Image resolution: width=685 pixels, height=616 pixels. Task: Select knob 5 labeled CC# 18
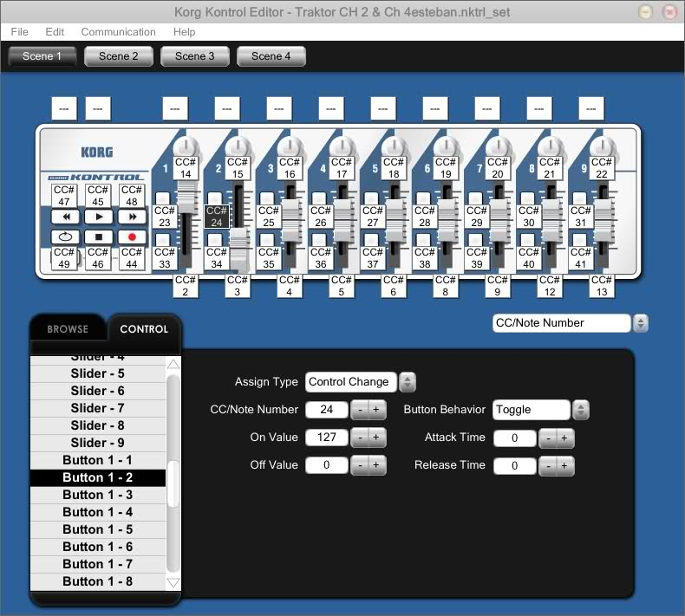[x=394, y=168]
